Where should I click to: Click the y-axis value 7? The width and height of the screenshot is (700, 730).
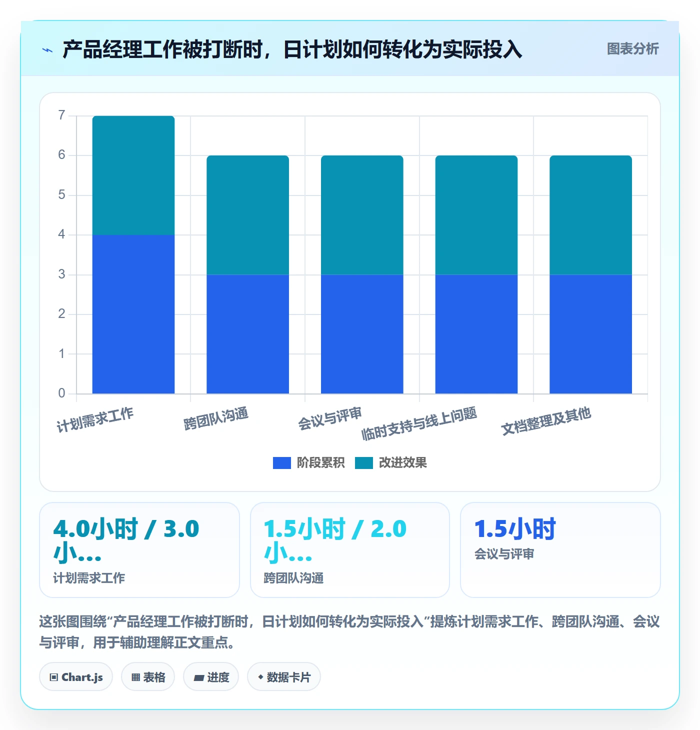pyautogui.click(x=61, y=115)
